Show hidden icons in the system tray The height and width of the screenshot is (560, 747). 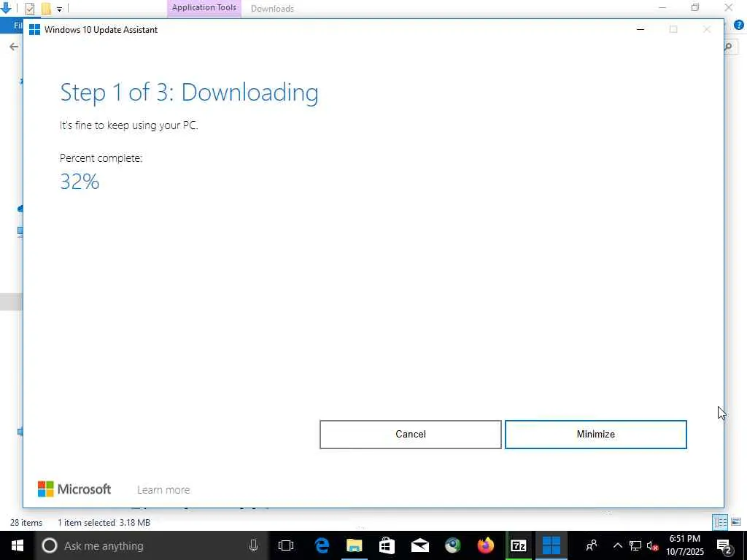point(617,545)
